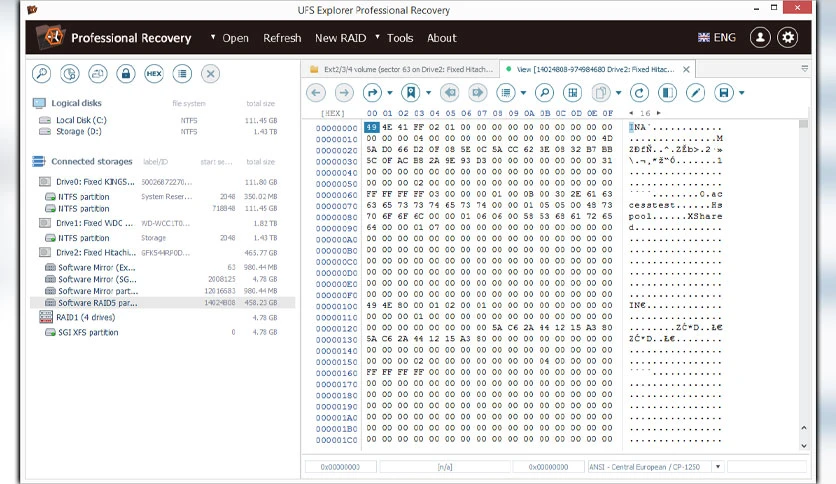
Task: Click New RAID in the top menu
Action: [340, 38]
